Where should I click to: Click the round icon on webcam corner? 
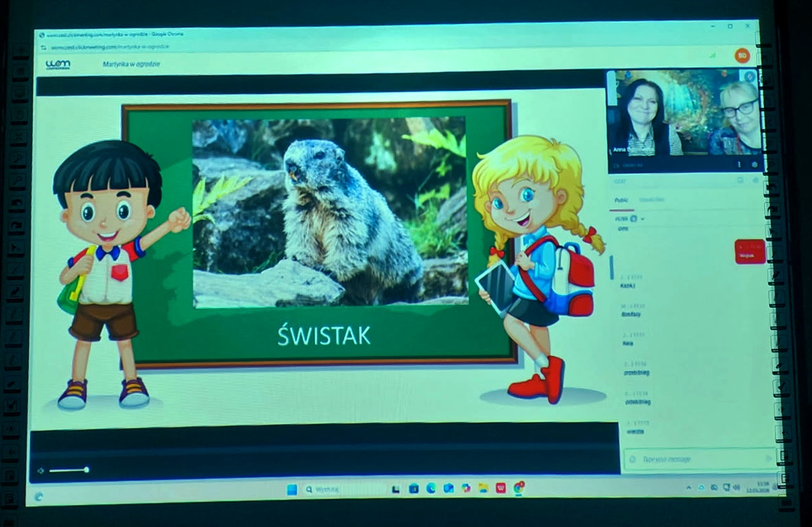tap(750, 77)
